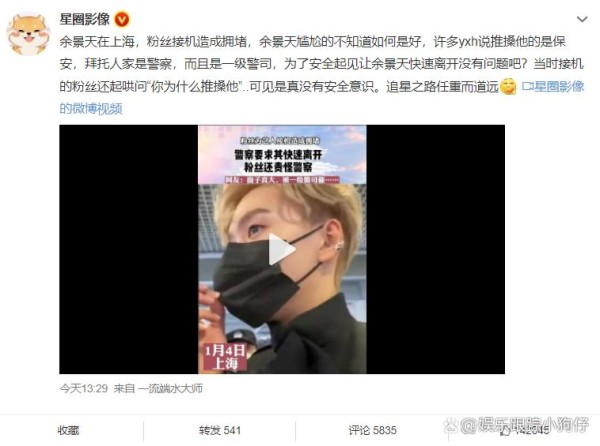
Task: Click the orange V verified badge
Action: pyautogui.click(x=122, y=19)
